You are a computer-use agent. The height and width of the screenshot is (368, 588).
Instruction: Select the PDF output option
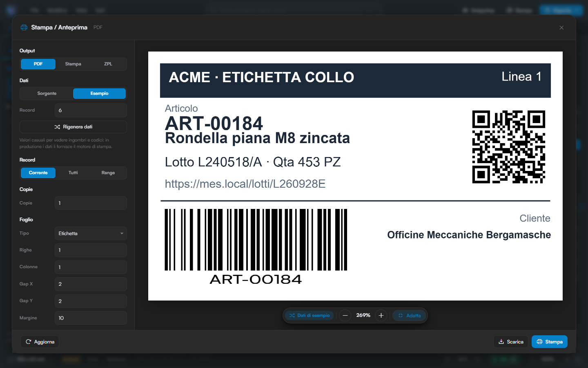(x=38, y=64)
